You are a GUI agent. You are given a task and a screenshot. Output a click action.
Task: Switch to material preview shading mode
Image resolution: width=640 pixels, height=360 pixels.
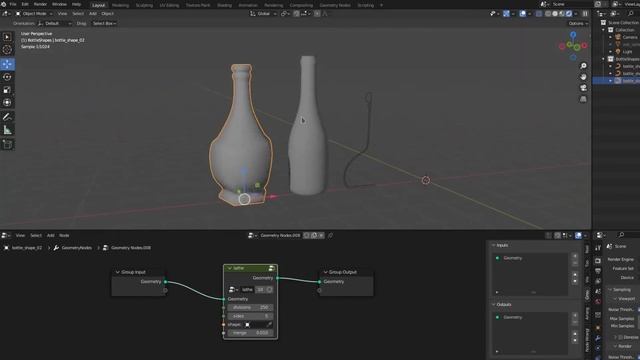[562, 13]
